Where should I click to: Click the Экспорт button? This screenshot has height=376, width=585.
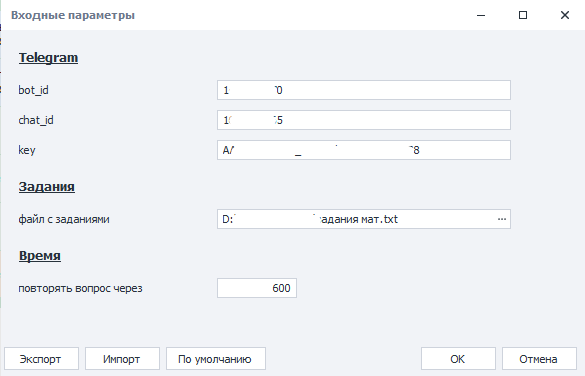(41, 359)
